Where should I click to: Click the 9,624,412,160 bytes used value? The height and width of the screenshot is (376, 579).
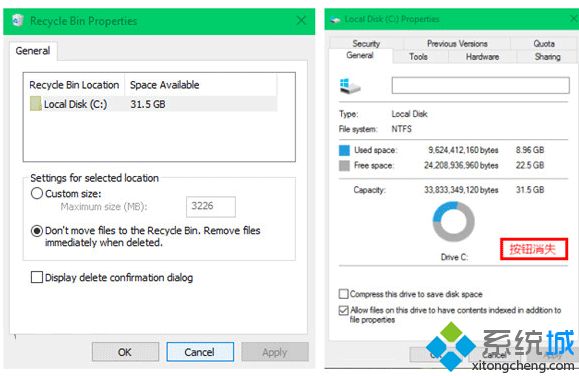pos(463,150)
